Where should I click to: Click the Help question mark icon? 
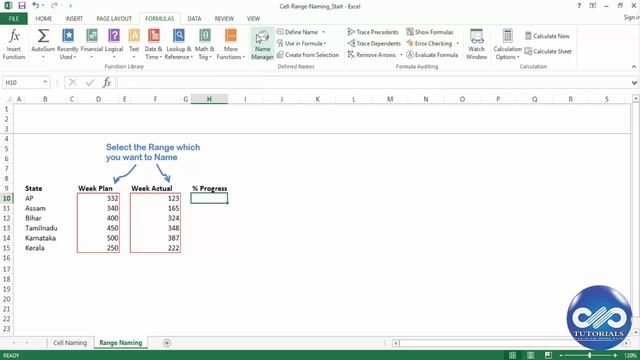pos(579,6)
